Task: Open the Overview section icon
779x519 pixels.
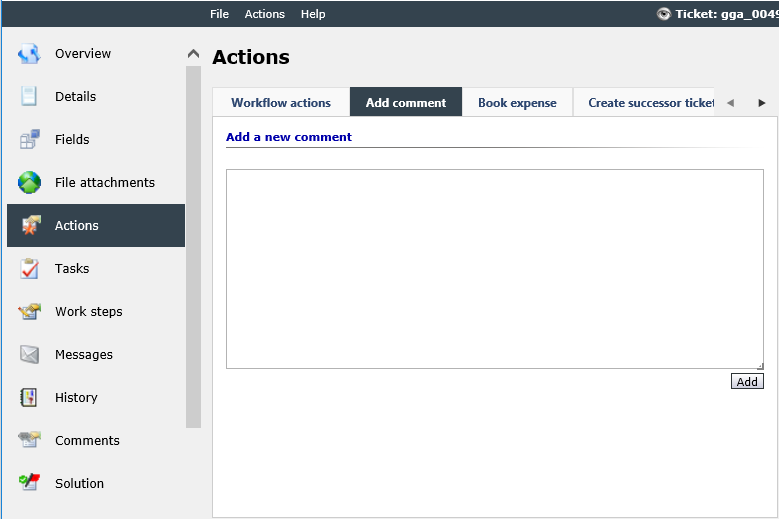Action: click(x=29, y=54)
